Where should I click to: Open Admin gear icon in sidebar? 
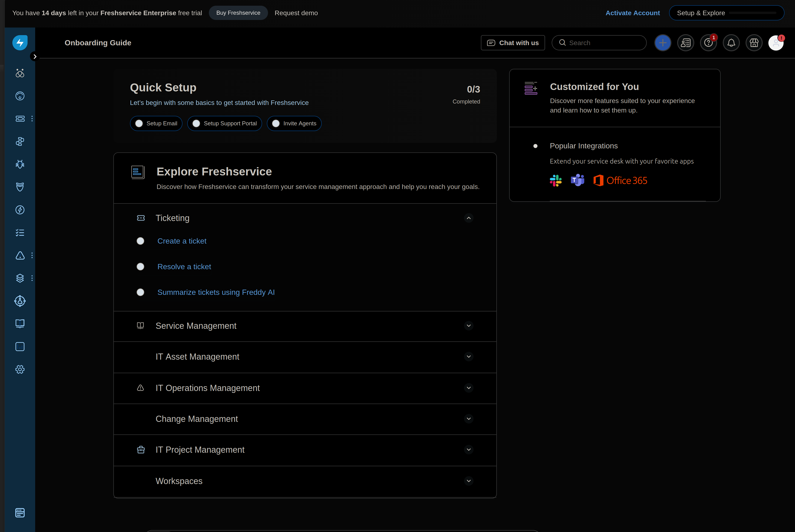tap(20, 369)
